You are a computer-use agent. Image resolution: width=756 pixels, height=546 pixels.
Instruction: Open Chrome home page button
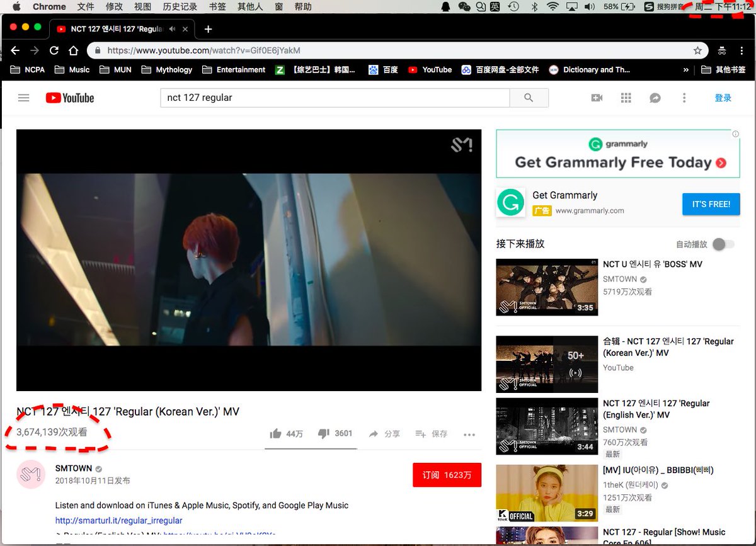tap(74, 50)
